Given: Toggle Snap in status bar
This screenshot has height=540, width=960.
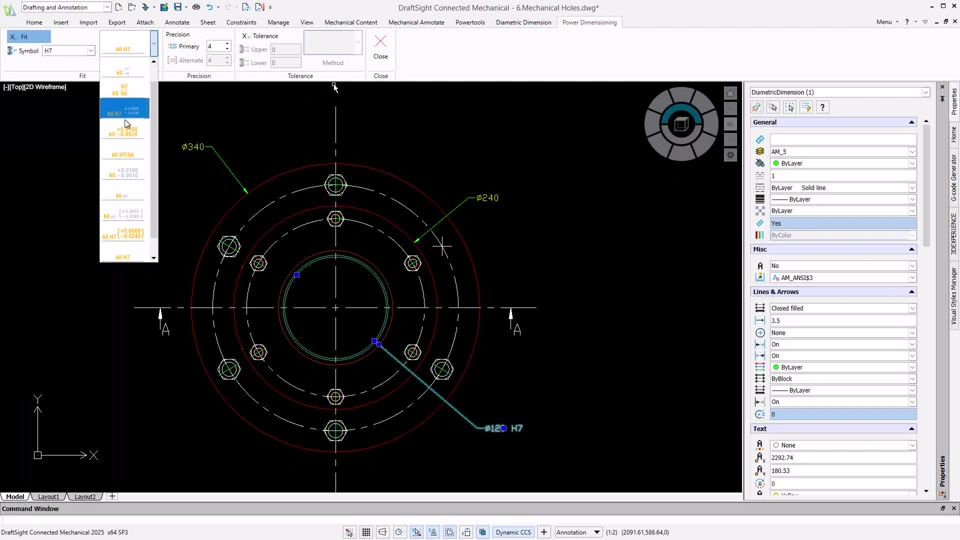Looking at the screenshot, I should (349, 532).
